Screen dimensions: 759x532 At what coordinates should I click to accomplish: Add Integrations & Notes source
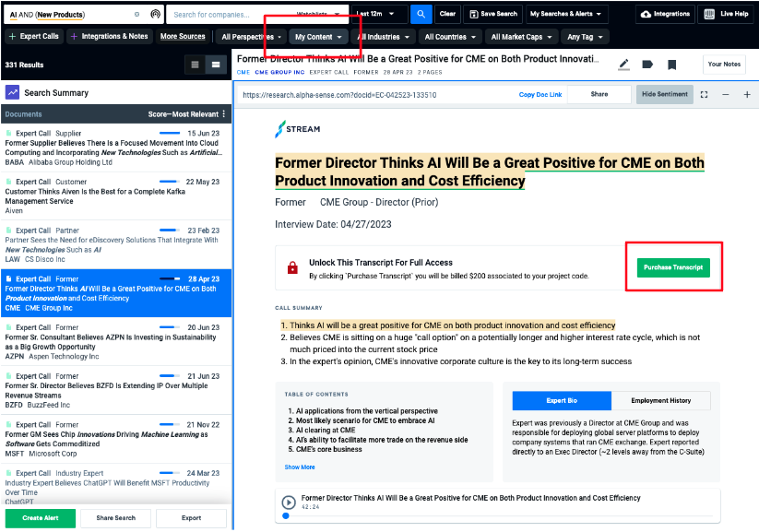(x=110, y=36)
